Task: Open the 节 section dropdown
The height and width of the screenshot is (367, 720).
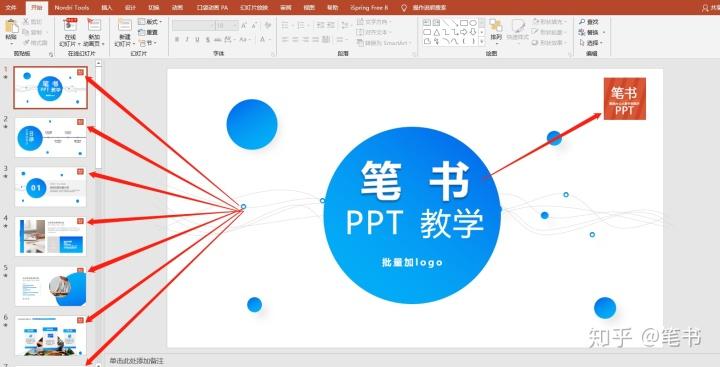Action: [x=148, y=43]
